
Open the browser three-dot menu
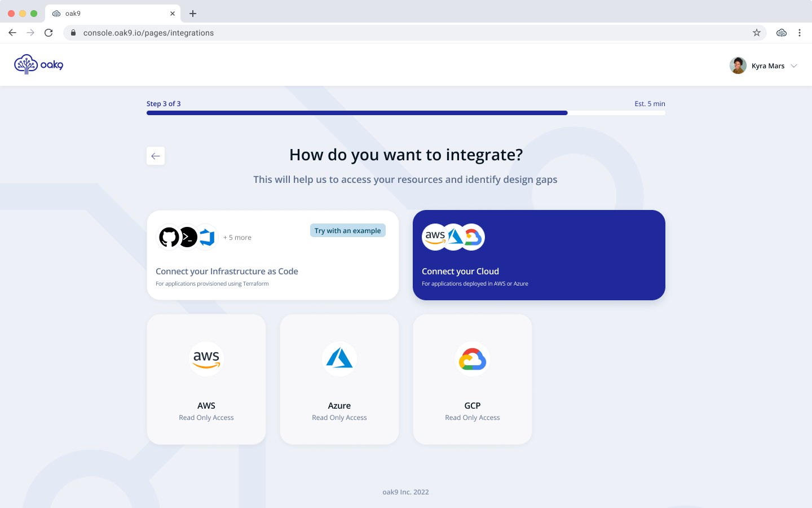[800, 33]
